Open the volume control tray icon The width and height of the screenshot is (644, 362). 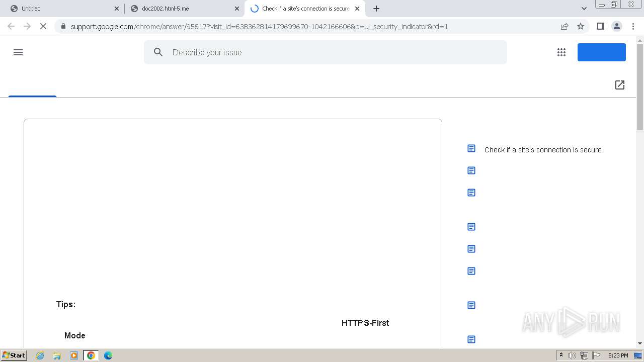572,355
